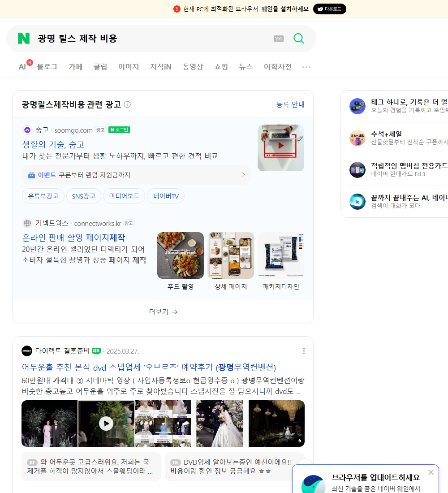Image resolution: width=448 pixels, height=493 pixels.
Task: Click the 웨일을 설치하세요 banner text
Action: [x=285, y=9]
